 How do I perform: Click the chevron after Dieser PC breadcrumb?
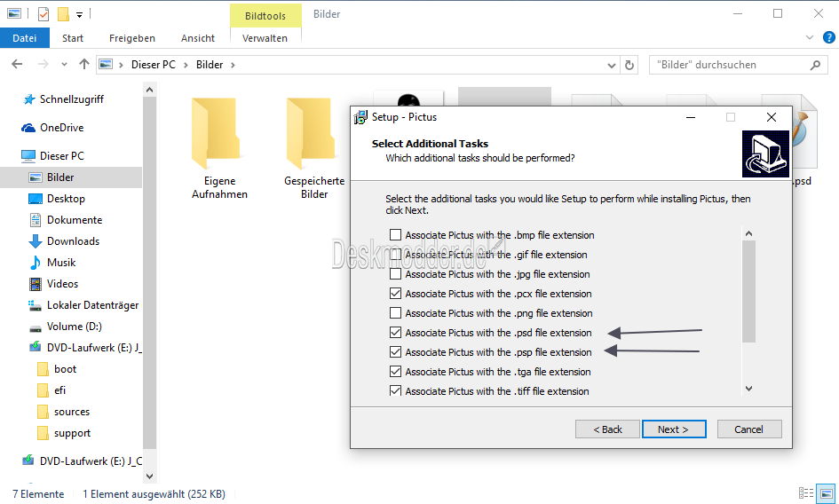pos(186,65)
